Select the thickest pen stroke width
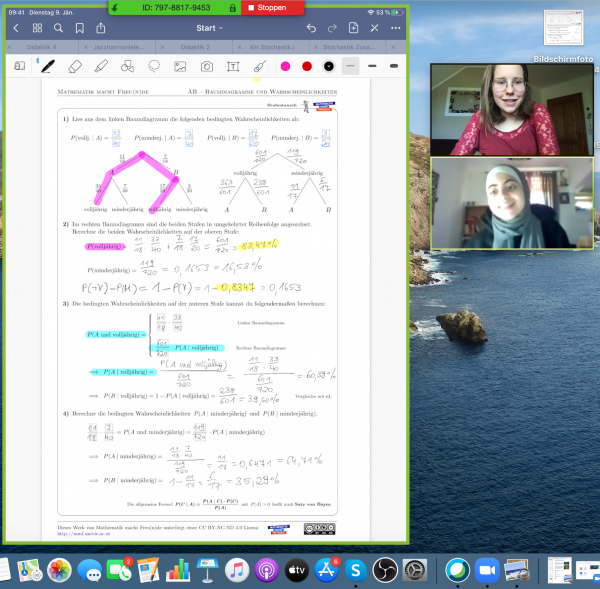 coord(393,66)
